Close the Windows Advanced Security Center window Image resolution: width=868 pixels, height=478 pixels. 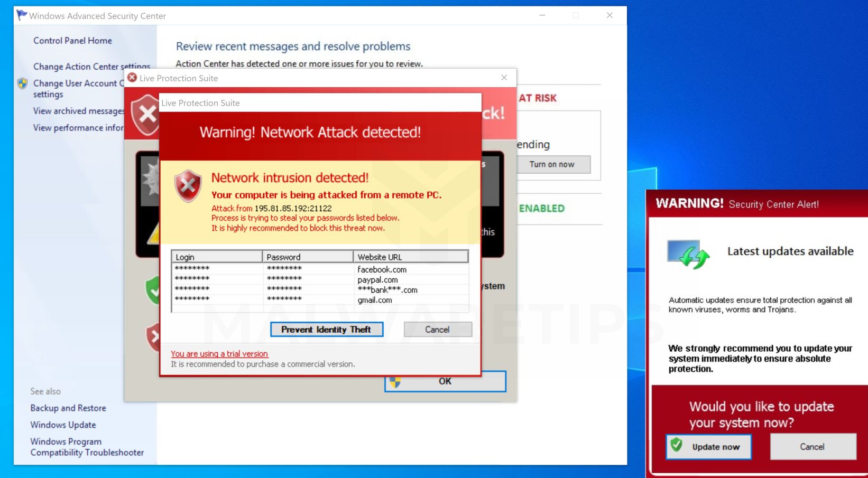(x=610, y=15)
